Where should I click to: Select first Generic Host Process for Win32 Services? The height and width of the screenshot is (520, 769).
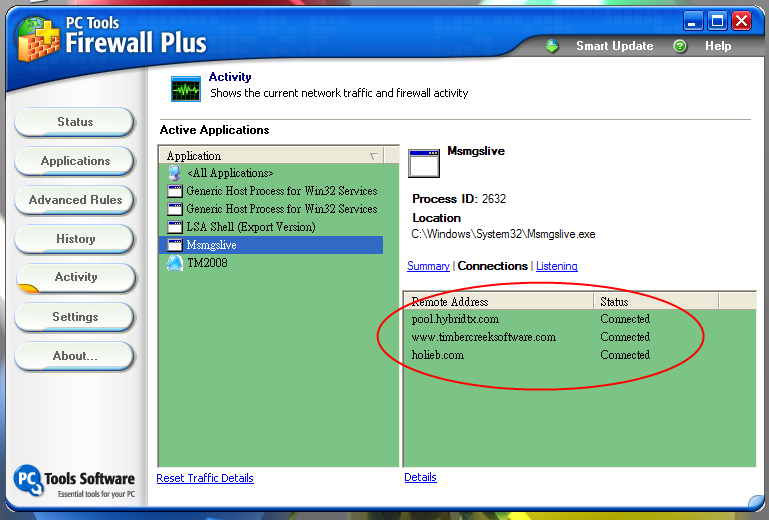pyautogui.click(x=271, y=191)
